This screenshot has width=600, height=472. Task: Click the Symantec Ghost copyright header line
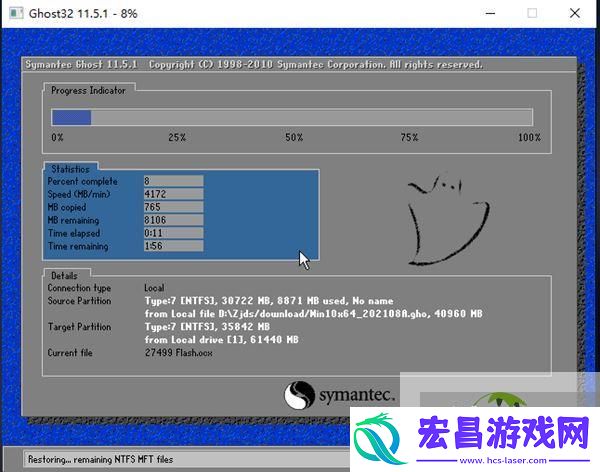[254, 64]
